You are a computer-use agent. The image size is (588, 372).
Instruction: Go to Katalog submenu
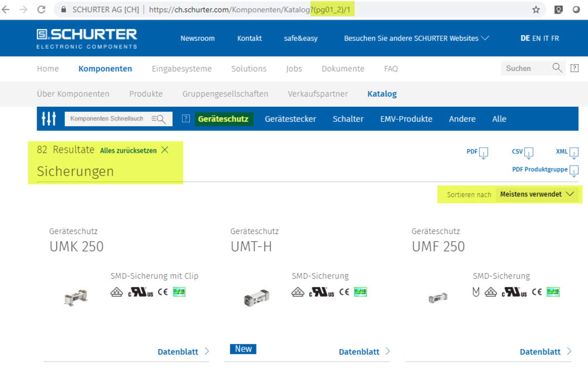[x=382, y=94]
